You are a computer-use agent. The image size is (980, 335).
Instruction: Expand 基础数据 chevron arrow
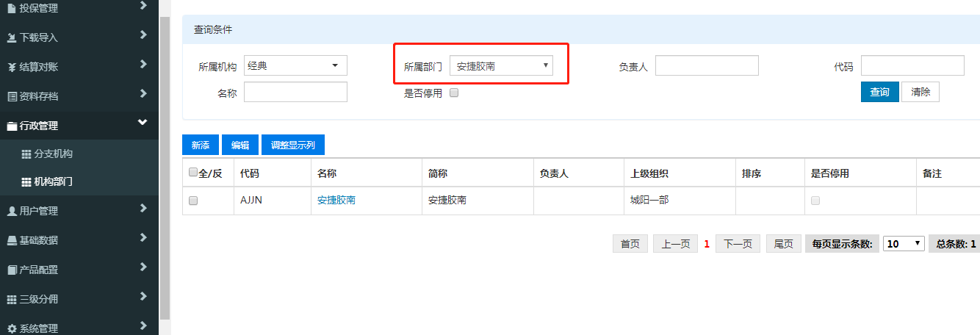(x=143, y=238)
